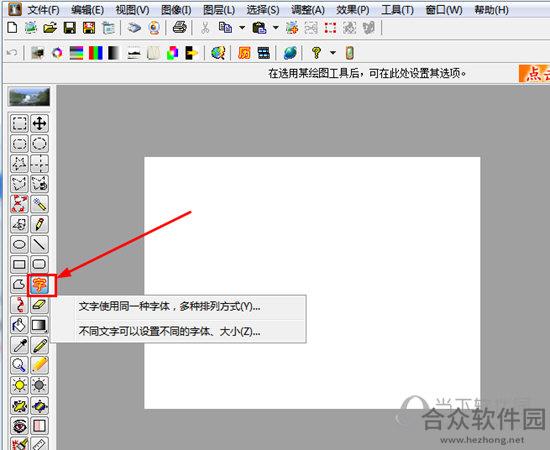Select the rectangular marquee tool

tap(19, 123)
